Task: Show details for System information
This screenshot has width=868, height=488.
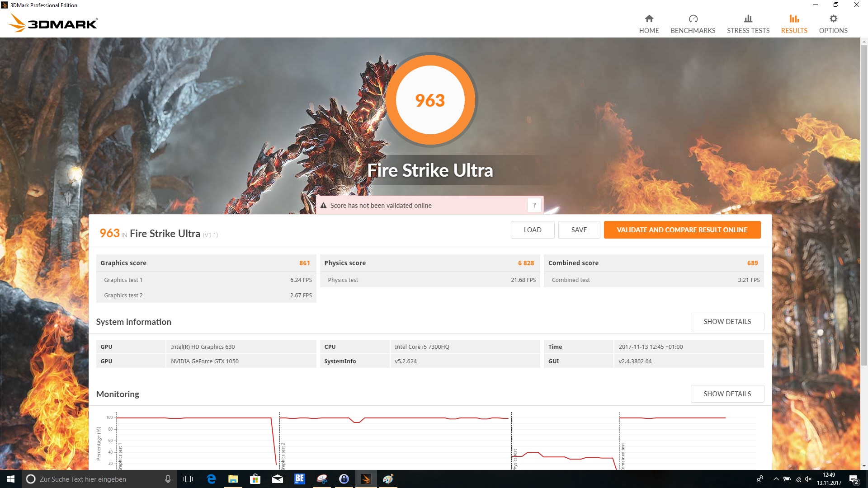Action: pos(727,321)
